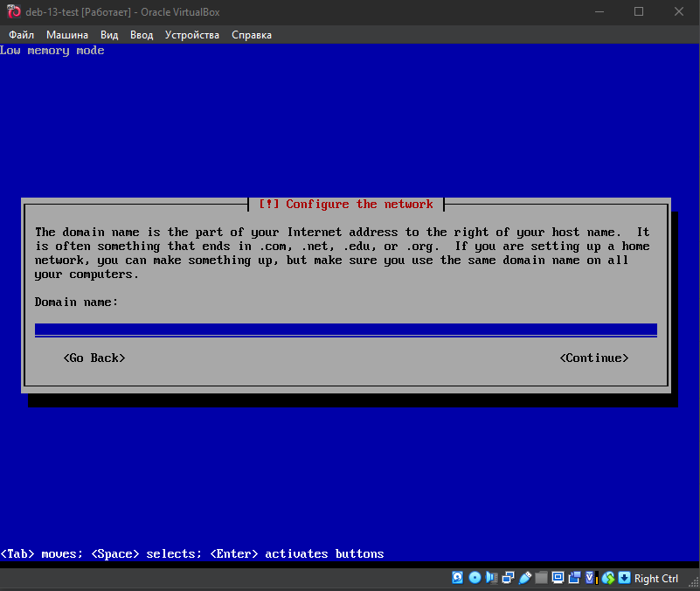Open the network adapters status icon
700x591 pixels.
pyautogui.click(x=508, y=578)
